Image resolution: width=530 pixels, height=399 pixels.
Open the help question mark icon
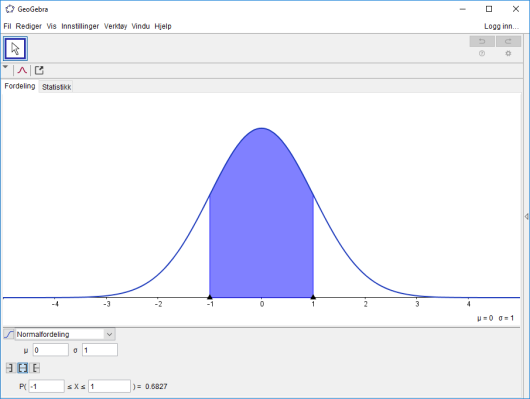point(482,53)
